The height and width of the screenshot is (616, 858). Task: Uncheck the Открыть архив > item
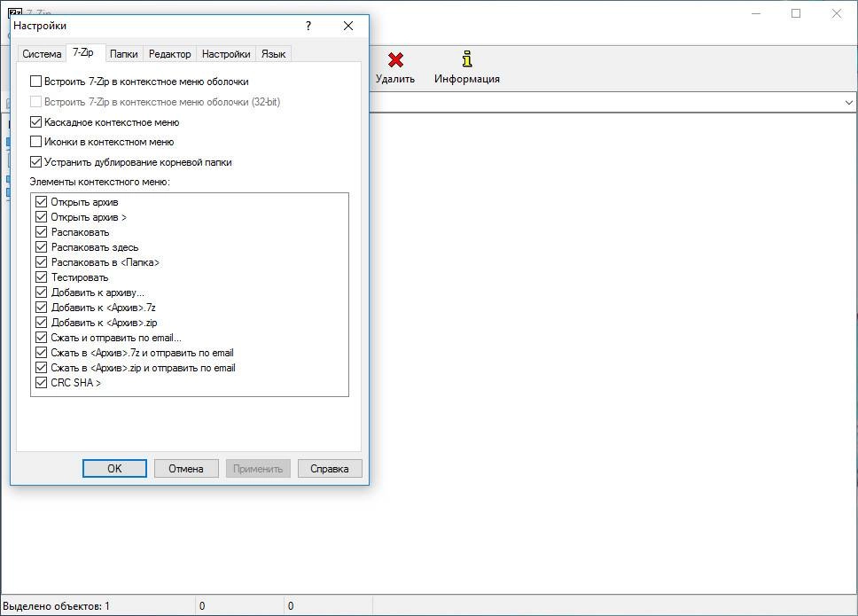tap(41, 217)
